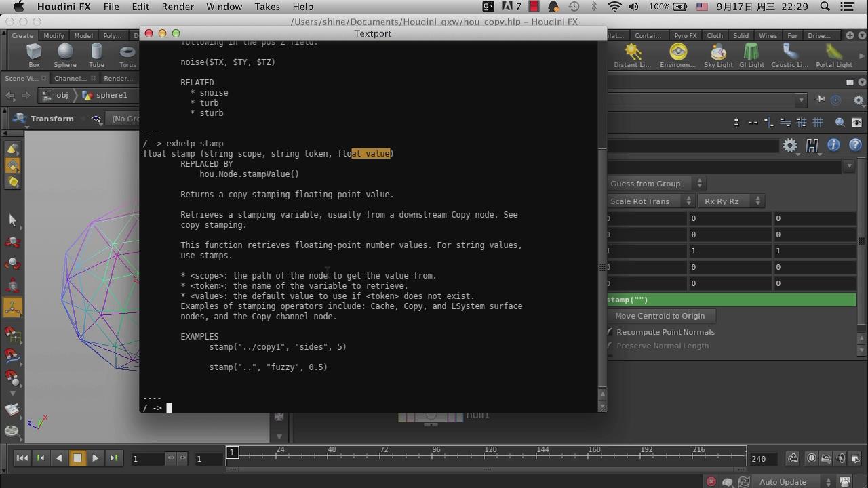Switch to the Wires shelf tab
Image resolution: width=868 pixels, height=488 pixels.
pos(768,35)
